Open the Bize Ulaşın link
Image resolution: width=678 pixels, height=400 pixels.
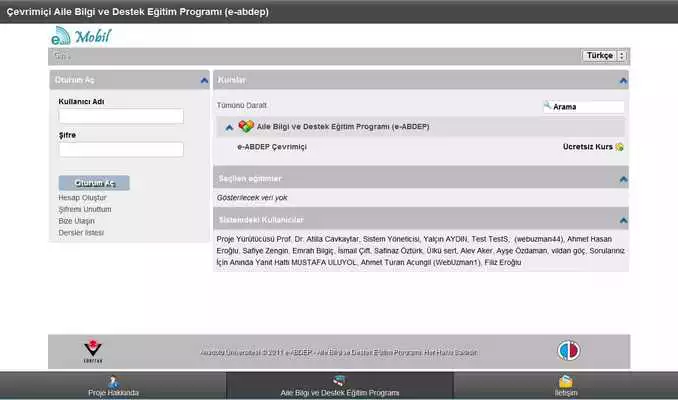click(x=76, y=221)
